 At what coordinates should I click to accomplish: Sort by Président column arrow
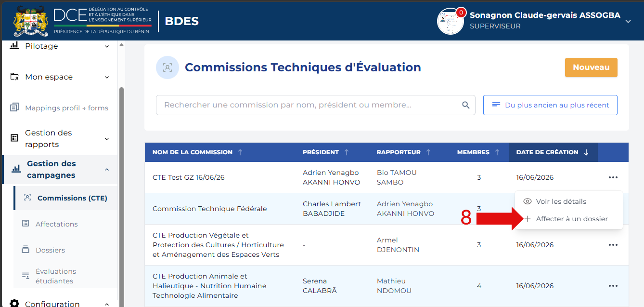347,152
